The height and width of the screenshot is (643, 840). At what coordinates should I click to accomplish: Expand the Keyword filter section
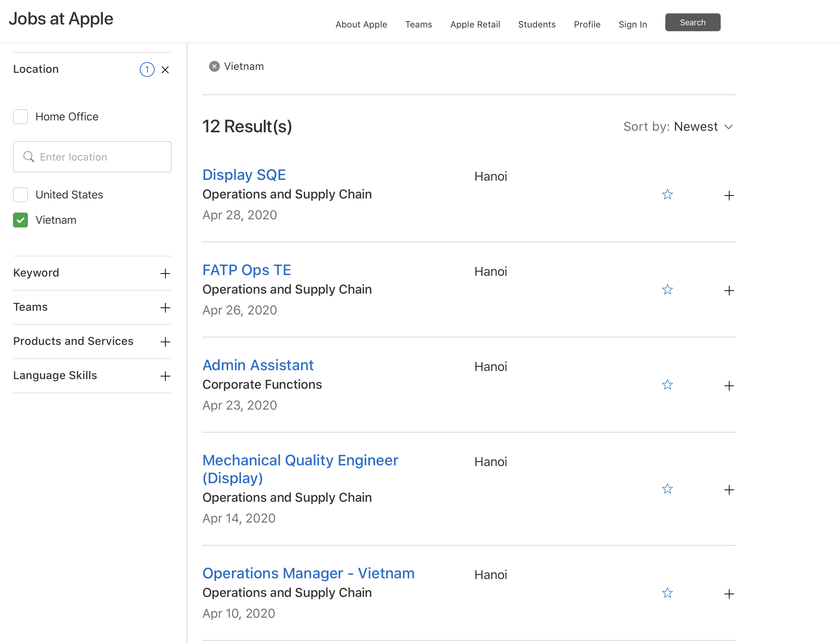[x=165, y=274]
